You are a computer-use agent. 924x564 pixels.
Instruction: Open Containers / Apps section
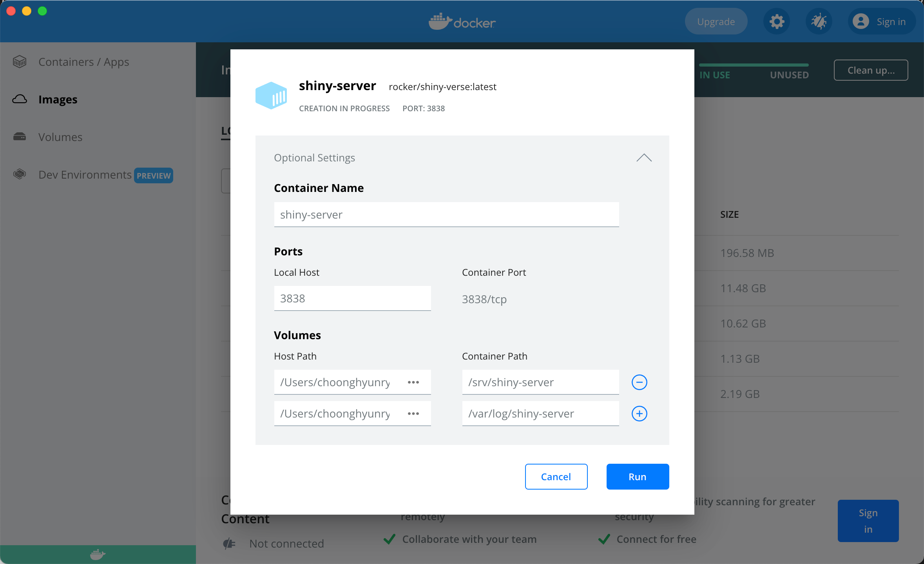point(84,62)
